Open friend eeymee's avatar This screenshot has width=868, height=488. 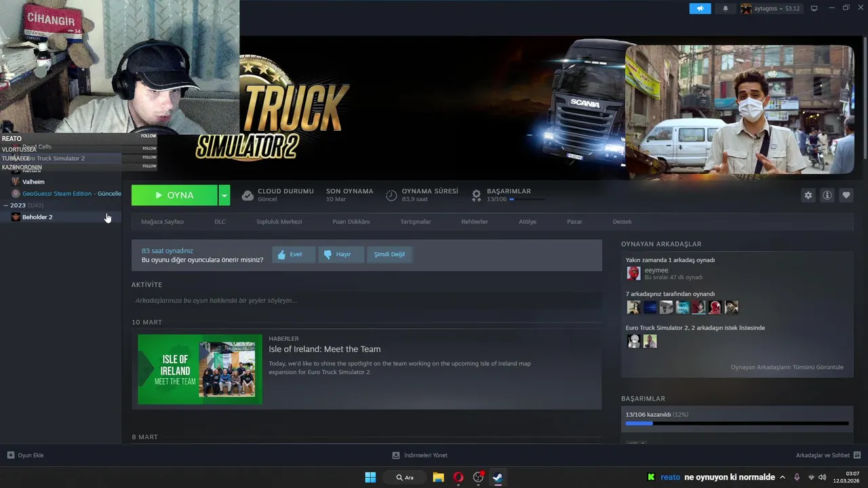click(x=633, y=273)
